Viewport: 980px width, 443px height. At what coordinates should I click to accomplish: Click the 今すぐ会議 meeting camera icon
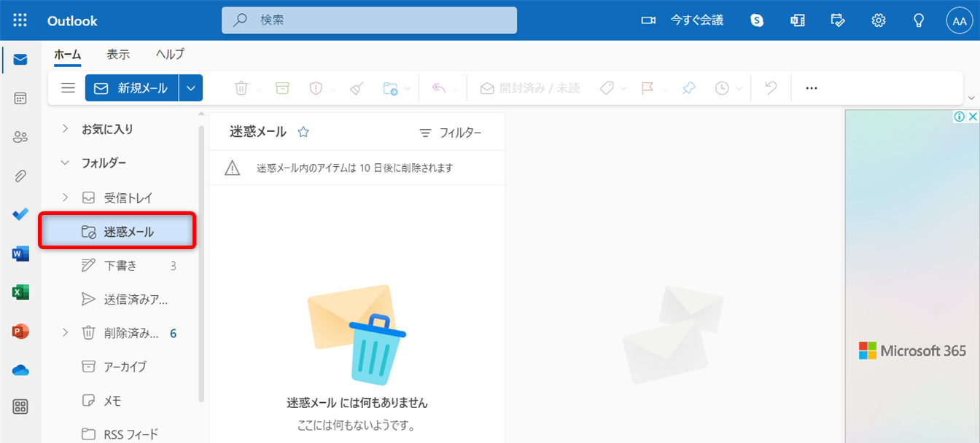[648, 20]
